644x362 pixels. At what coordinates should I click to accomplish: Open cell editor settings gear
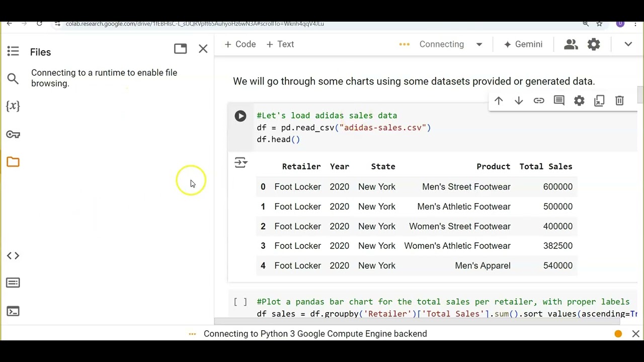tap(579, 101)
